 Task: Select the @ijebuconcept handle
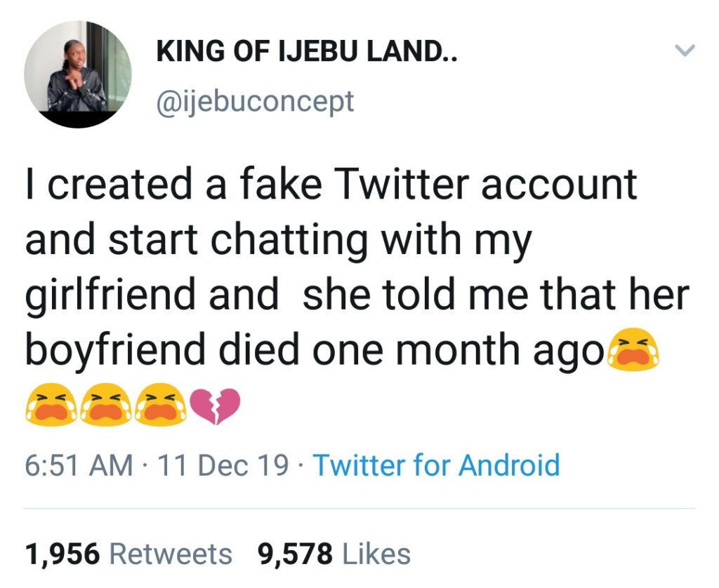click(255, 101)
